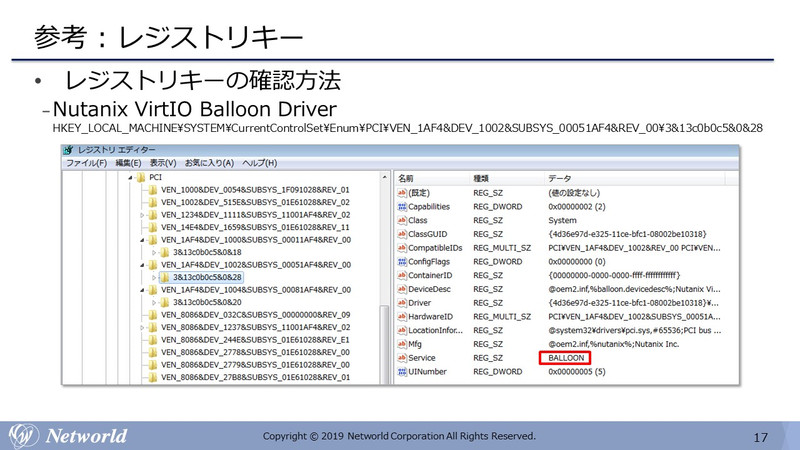Collapse the PCI tree node
This screenshot has height=450, width=800.
point(131,178)
